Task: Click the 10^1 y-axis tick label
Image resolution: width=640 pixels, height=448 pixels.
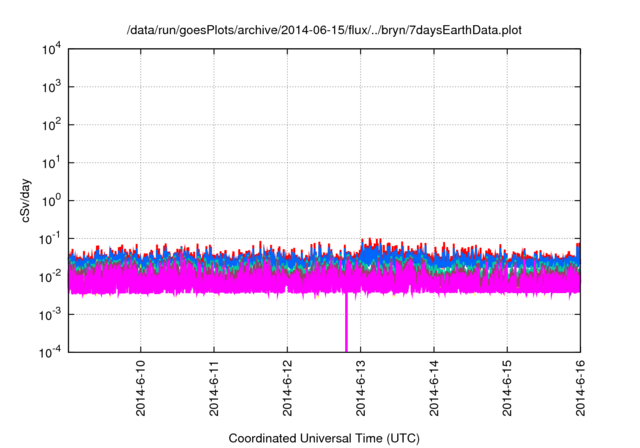Action: coord(51,163)
